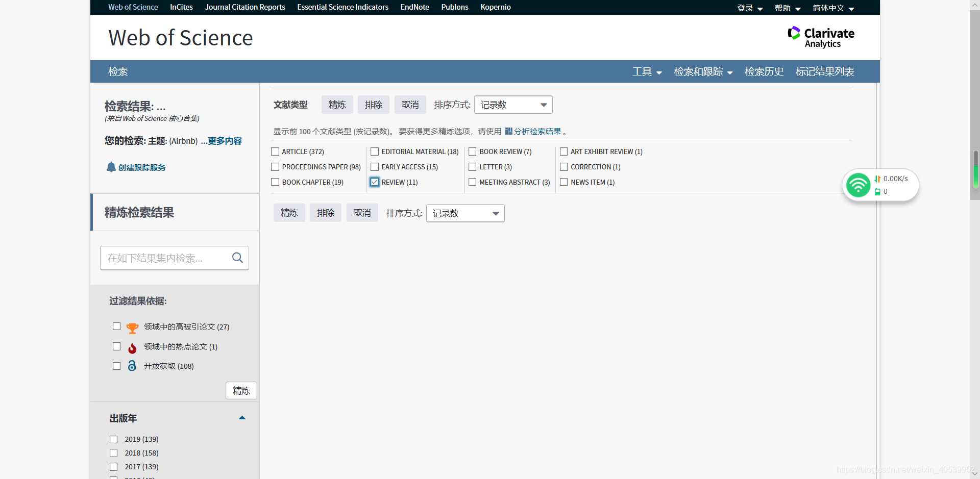The width and height of the screenshot is (980, 479).
Task: Check the ARTICLE (372) checkbox
Action: [x=275, y=152]
